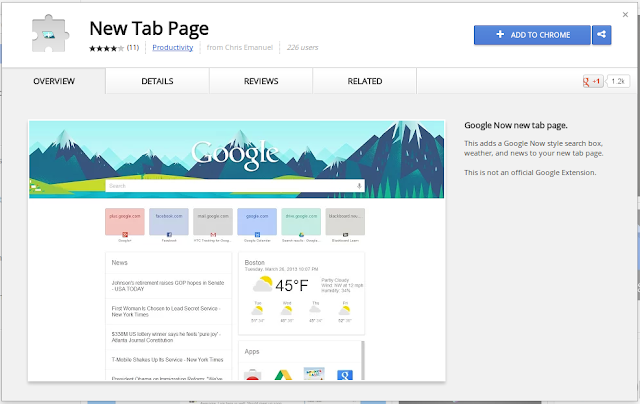Open the REVIEWS tab
This screenshot has width=640, height=404.
261,81
